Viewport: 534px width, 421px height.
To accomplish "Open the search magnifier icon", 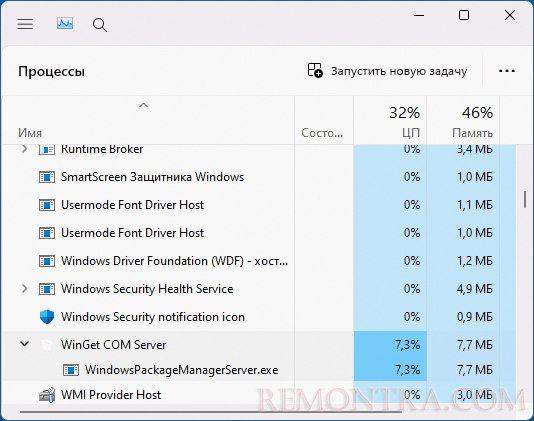I will click(99, 25).
